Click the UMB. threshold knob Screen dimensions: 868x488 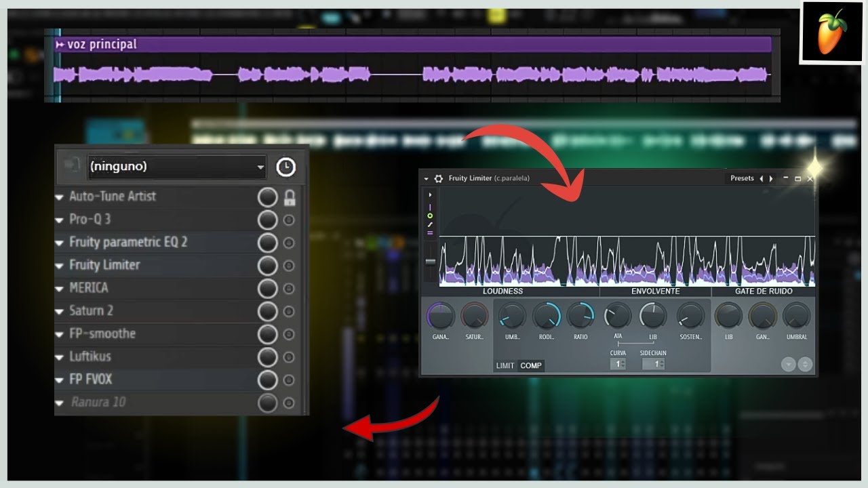point(512,317)
